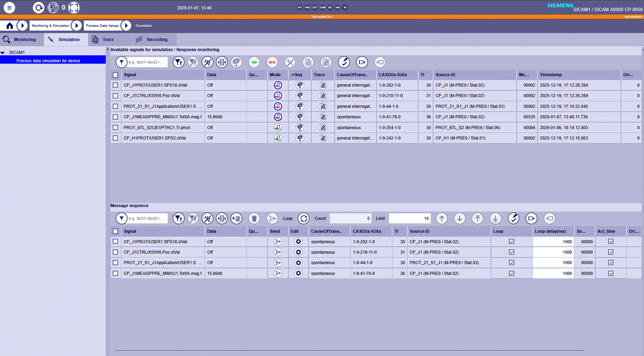Expand breadcrumb arrow after Process Data Values

(x=126, y=26)
